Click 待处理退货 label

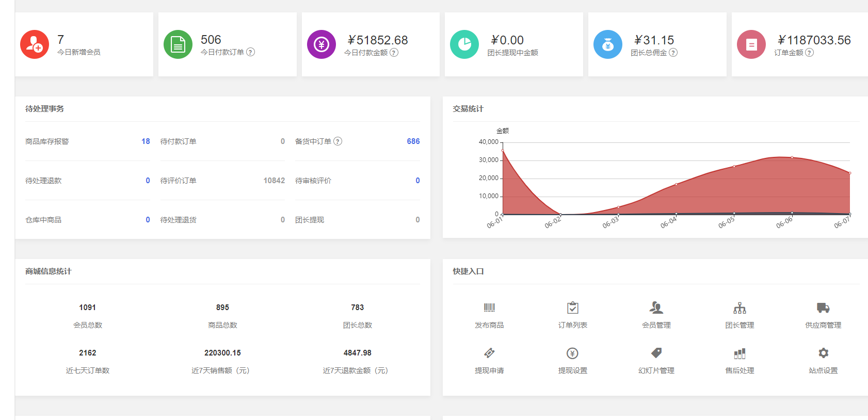tap(178, 220)
